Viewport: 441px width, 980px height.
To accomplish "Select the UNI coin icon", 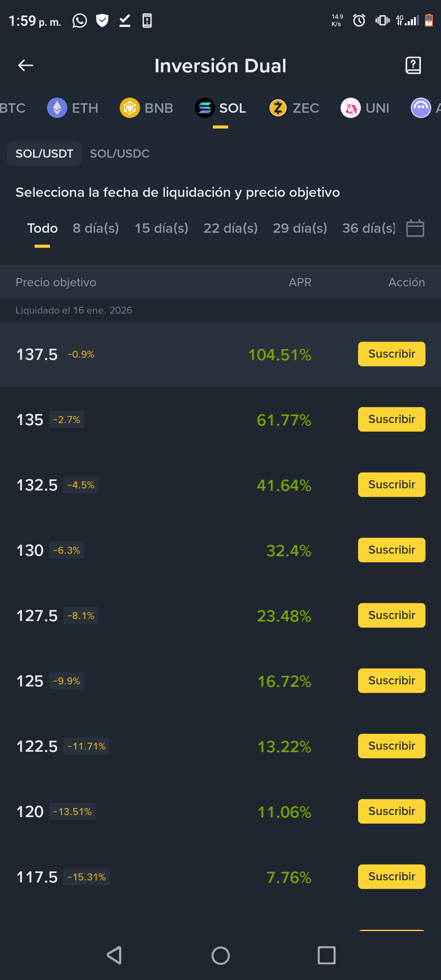I will [x=350, y=108].
